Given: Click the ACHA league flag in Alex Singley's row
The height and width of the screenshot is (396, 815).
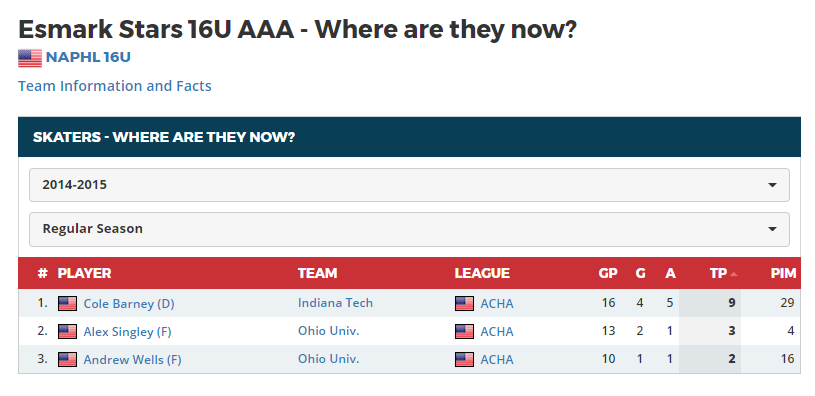Looking at the screenshot, I should coord(464,332).
